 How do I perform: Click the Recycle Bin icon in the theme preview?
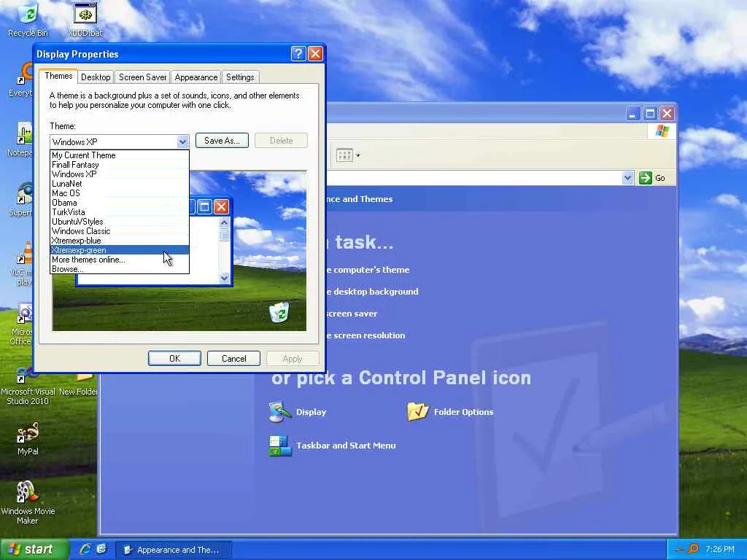point(279,312)
